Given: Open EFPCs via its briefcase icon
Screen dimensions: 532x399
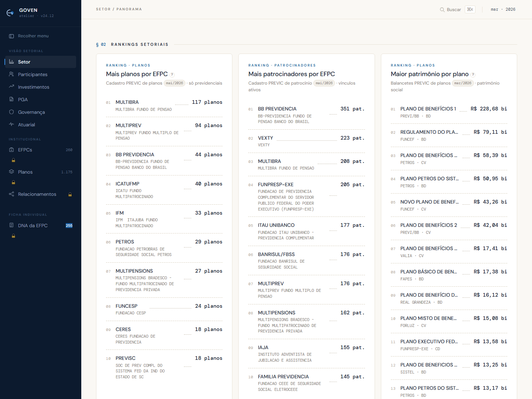Looking at the screenshot, I should click(11, 150).
